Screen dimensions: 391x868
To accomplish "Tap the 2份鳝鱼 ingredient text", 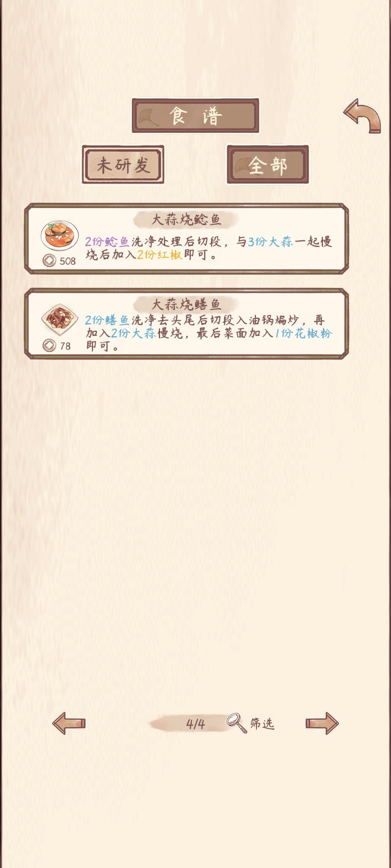I will pos(107,320).
